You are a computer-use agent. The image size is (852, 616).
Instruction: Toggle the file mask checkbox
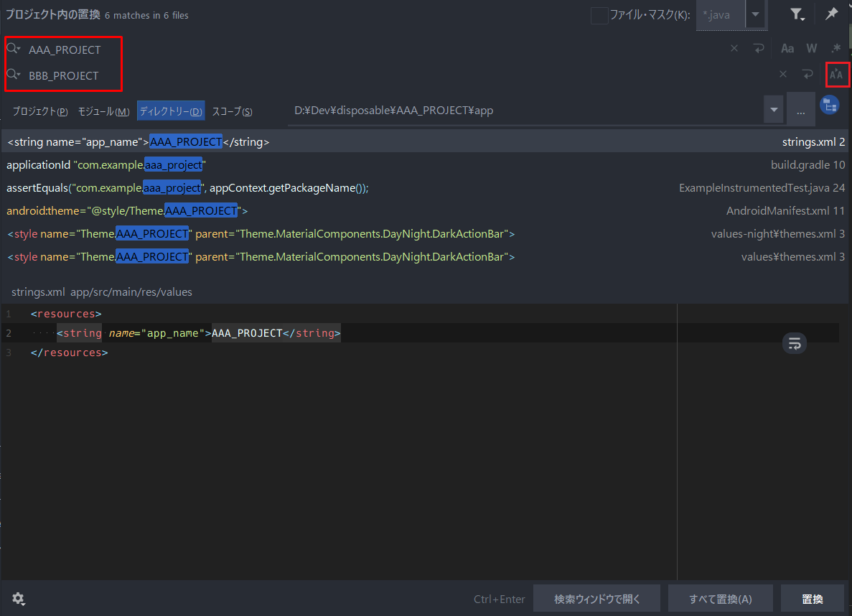(599, 15)
